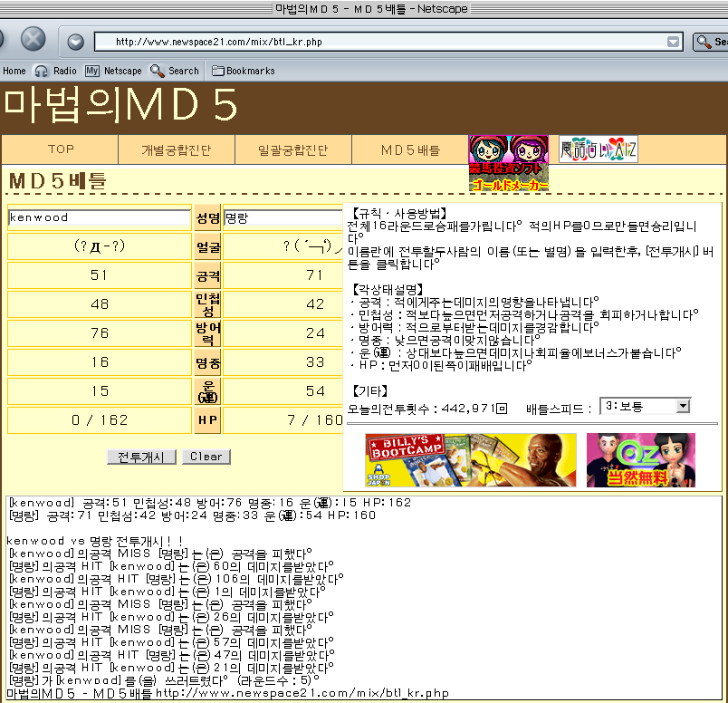Open the battle speed dropdown

click(x=645, y=407)
